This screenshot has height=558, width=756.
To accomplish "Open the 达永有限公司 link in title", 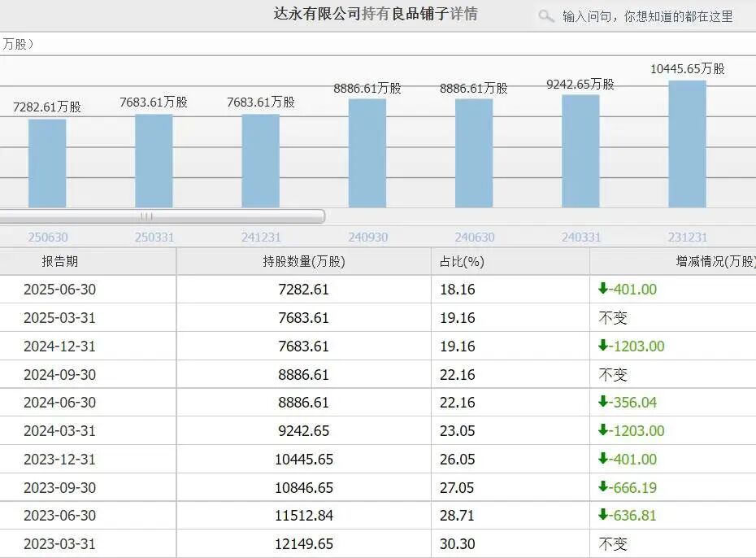I will tap(317, 14).
